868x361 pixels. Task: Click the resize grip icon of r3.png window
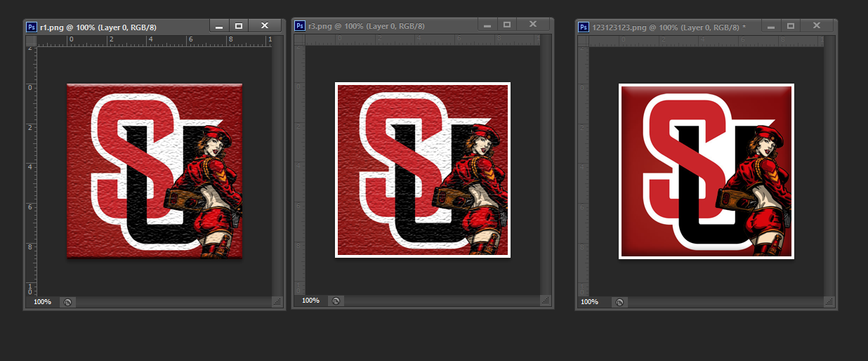546,301
